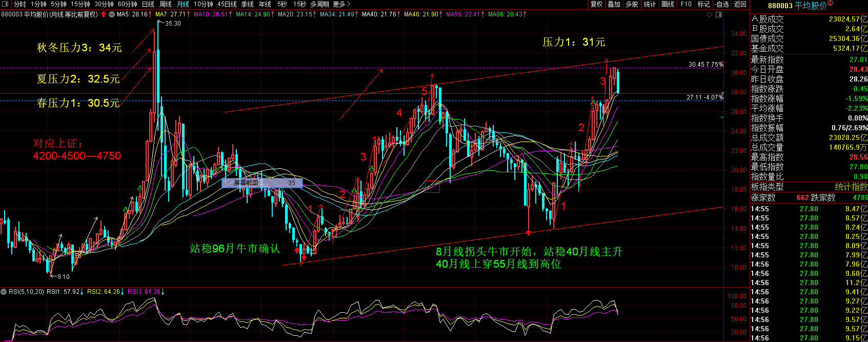Click the MA14: 24.98 readout
This screenshot has width=868, height=342.
point(253,14)
